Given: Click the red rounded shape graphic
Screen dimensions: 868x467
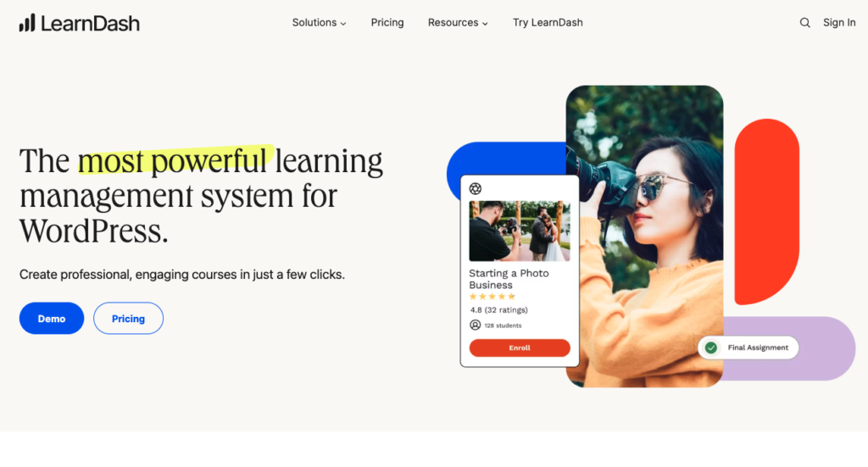Looking at the screenshot, I should tap(766, 212).
